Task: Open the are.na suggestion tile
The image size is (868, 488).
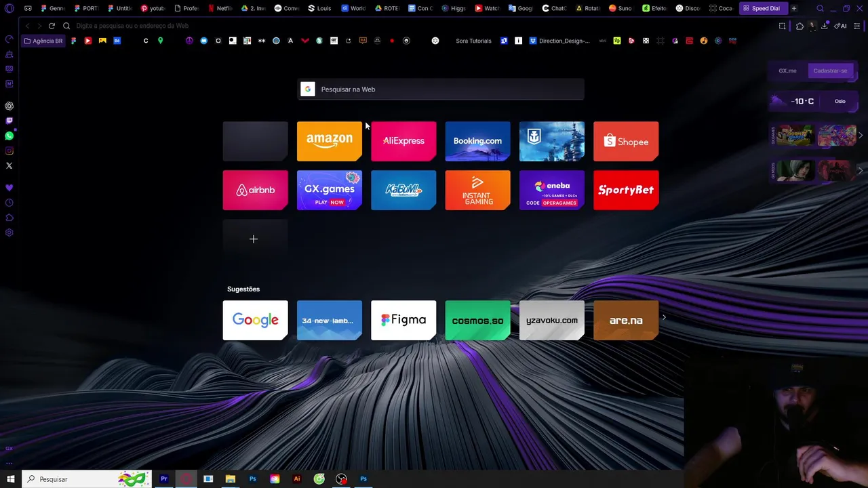Action: pos(626,320)
